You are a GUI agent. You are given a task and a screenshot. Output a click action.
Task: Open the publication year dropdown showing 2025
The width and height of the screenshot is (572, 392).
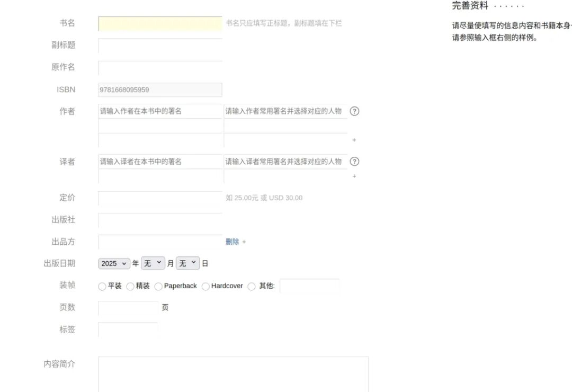(x=114, y=263)
